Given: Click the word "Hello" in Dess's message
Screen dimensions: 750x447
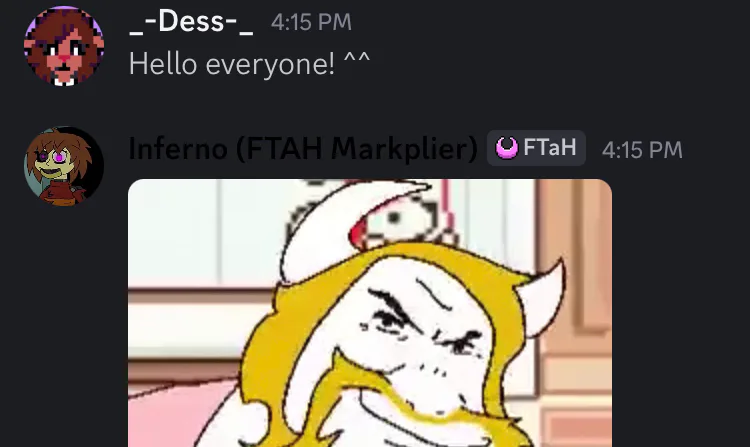Looking at the screenshot, I should [x=163, y=64].
